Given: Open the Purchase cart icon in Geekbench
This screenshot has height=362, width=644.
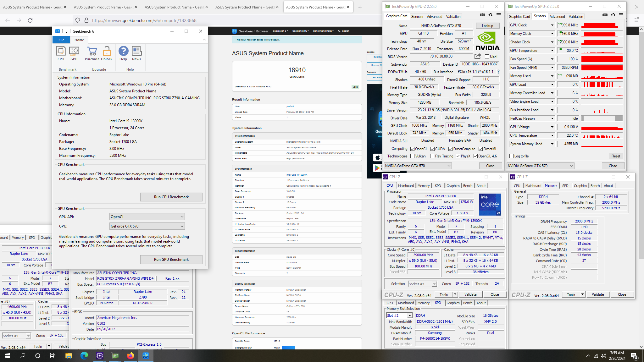Looking at the screenshot, I should (92, 53).
